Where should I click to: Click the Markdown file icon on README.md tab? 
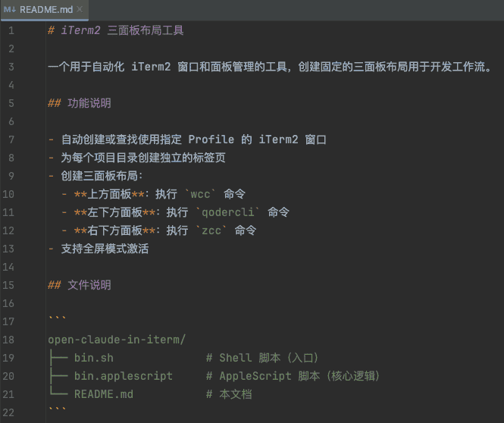(10, 10)
